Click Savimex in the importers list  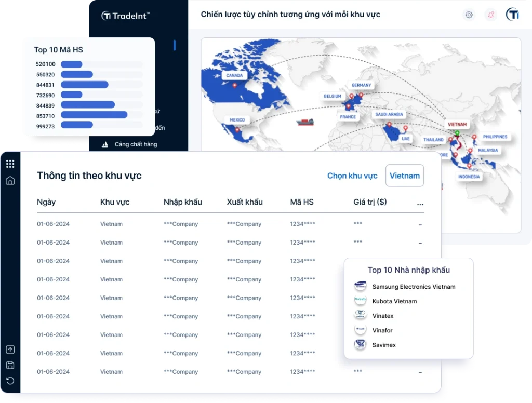click(x=384, y=345)
